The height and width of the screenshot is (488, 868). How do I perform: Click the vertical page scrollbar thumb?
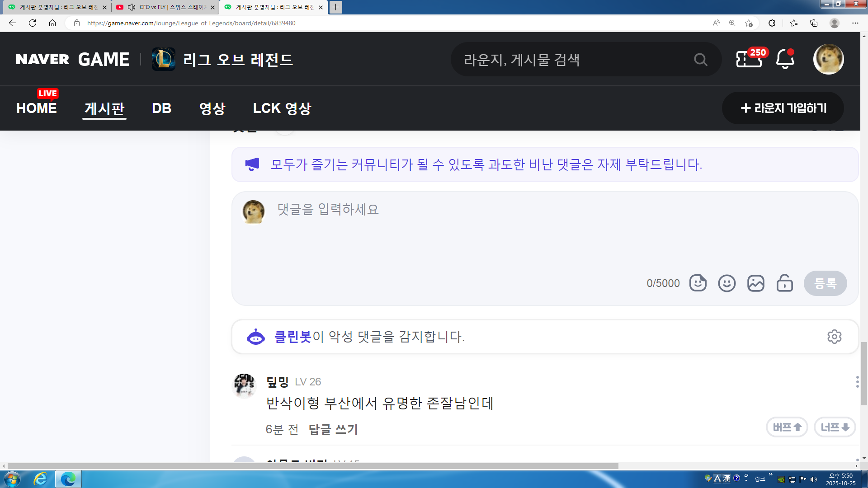point(864,373)
